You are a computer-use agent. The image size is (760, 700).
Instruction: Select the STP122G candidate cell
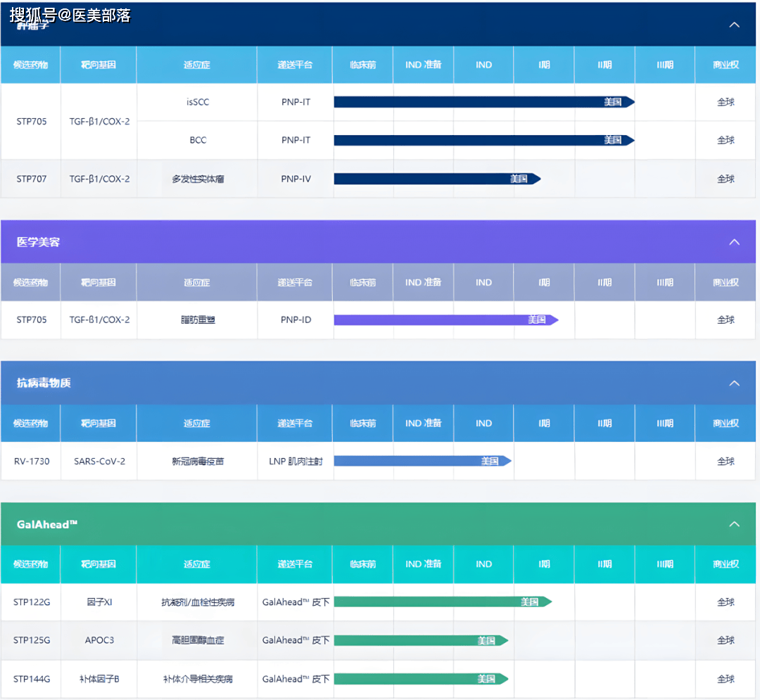click(32, 602)
